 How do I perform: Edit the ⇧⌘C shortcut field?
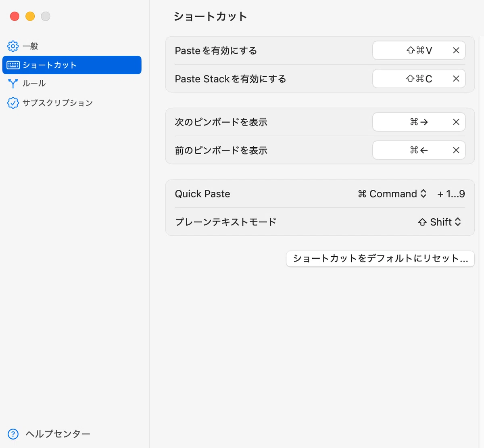[419, 79]
